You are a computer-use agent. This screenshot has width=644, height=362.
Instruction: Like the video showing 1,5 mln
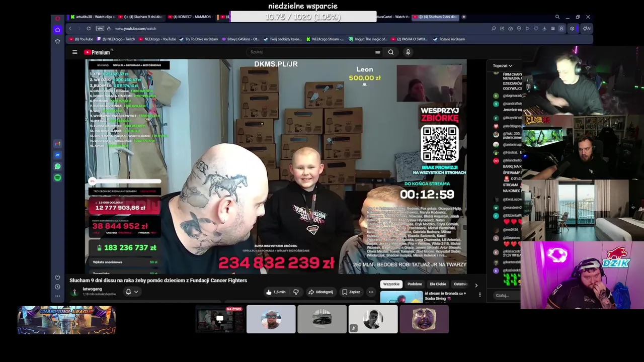click(x=276, y=292)
